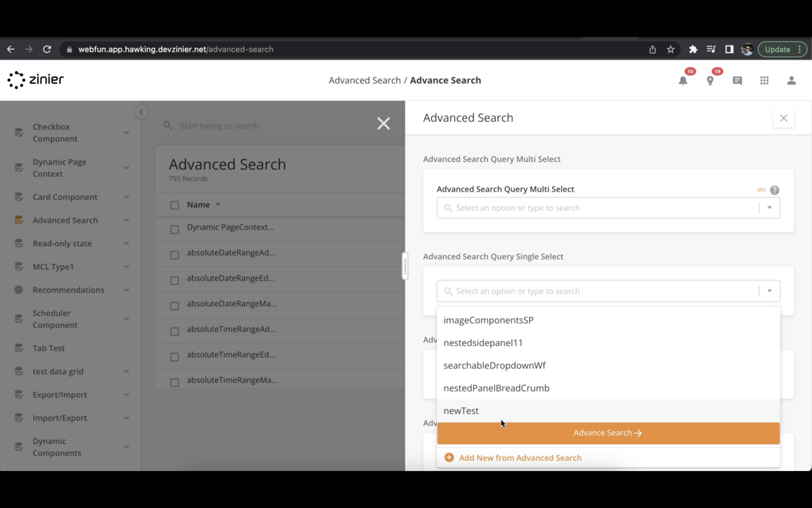Reload the page with the refresh icon
The image size is (812, 508).
coord(47,49)
